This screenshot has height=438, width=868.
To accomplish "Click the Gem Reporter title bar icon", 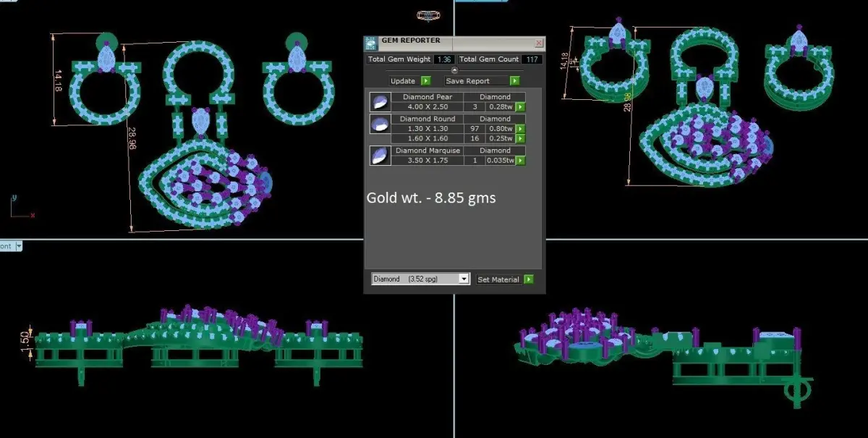I will tap(370, 42).
